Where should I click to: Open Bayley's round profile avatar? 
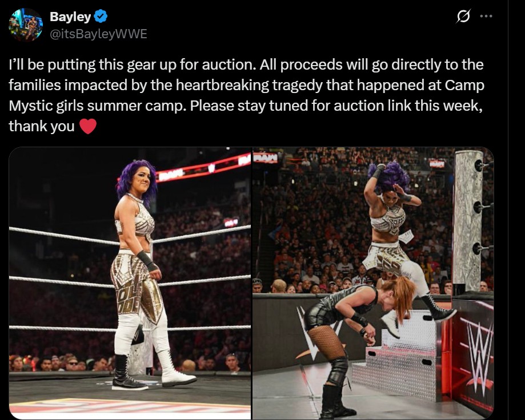26,25
